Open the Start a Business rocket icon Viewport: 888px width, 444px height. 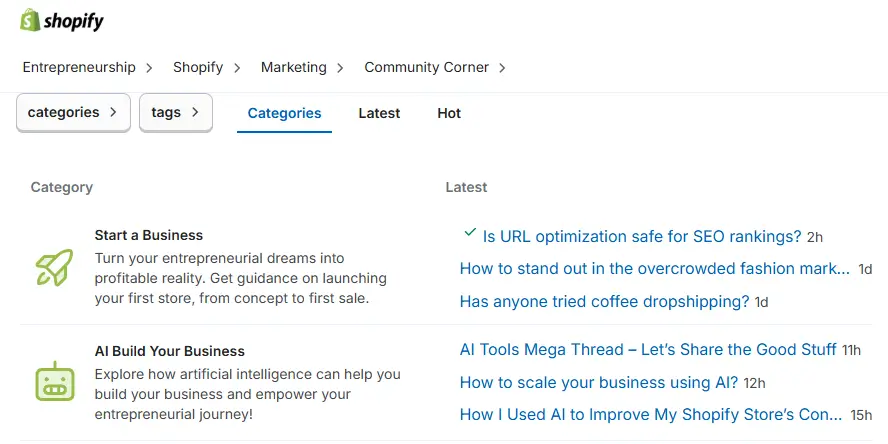coord(54,267)
